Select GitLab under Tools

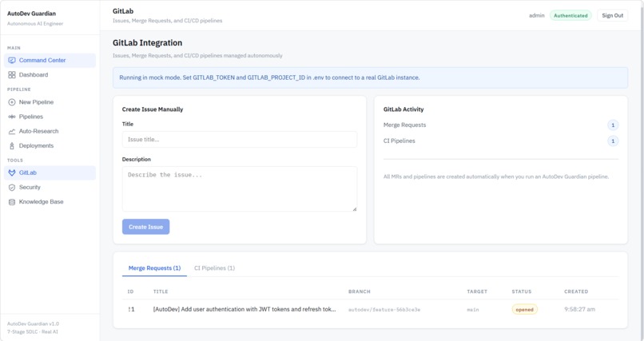point(50,172)
